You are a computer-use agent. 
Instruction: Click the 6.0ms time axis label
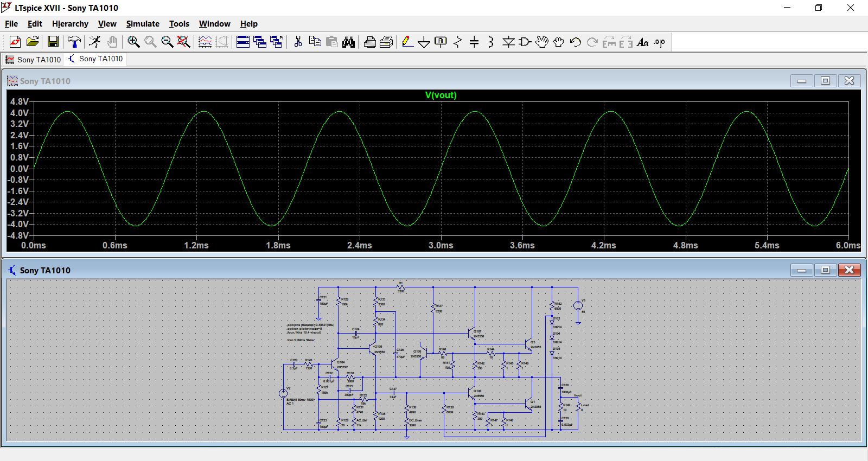[x=848, y=245]
